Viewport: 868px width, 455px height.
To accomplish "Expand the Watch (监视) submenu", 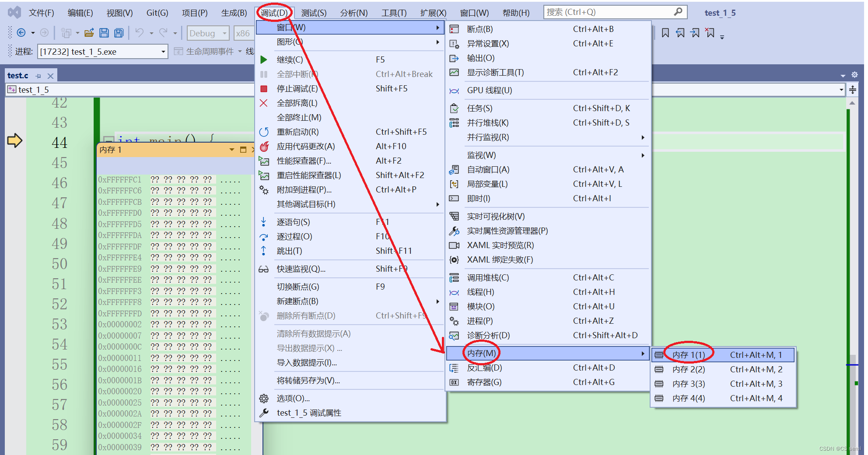I will 548,155.
